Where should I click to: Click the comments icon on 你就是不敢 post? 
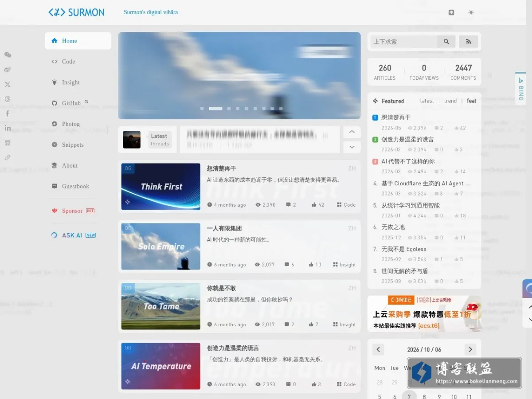click(x=287, y=325)
